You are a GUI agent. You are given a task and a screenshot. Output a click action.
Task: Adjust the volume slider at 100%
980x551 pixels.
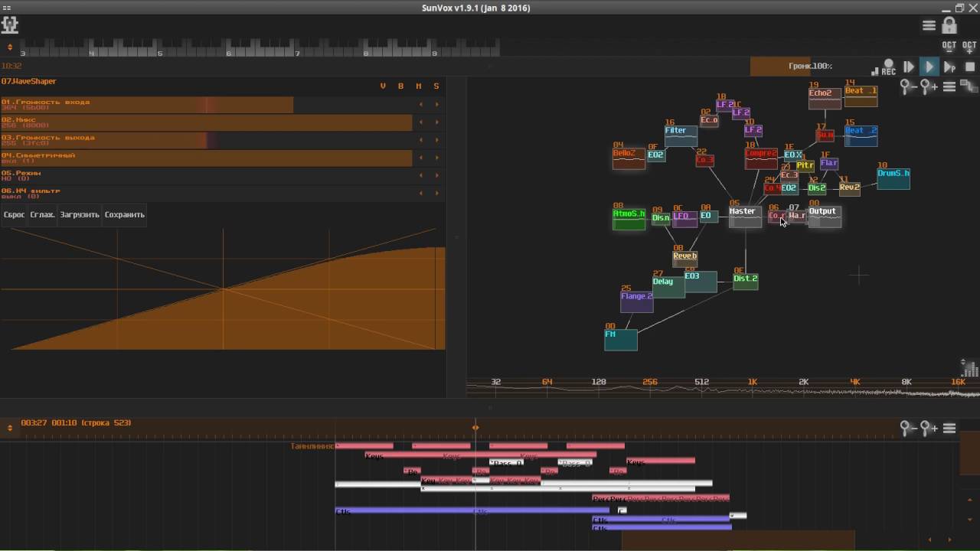(810, 67)
